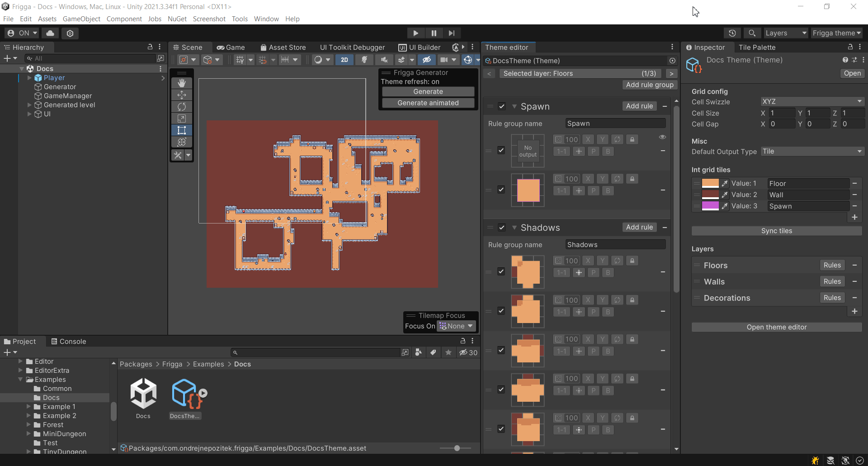The image size is (868, 466).
Task: Click Add rule group button
Action: 650,85
